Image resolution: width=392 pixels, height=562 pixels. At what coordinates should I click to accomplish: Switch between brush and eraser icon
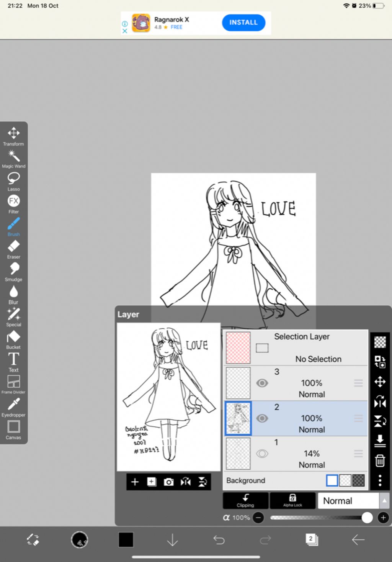(33, 540)
